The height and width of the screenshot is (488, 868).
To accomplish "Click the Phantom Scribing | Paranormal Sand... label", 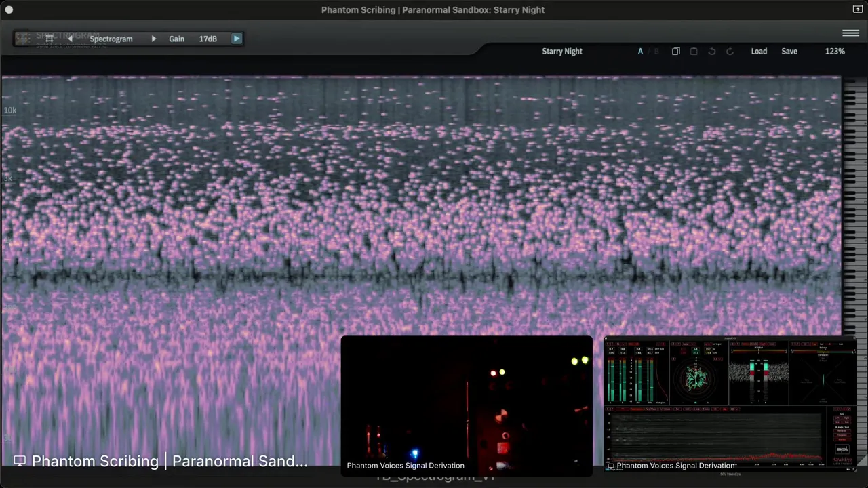I will coord(170,461).
